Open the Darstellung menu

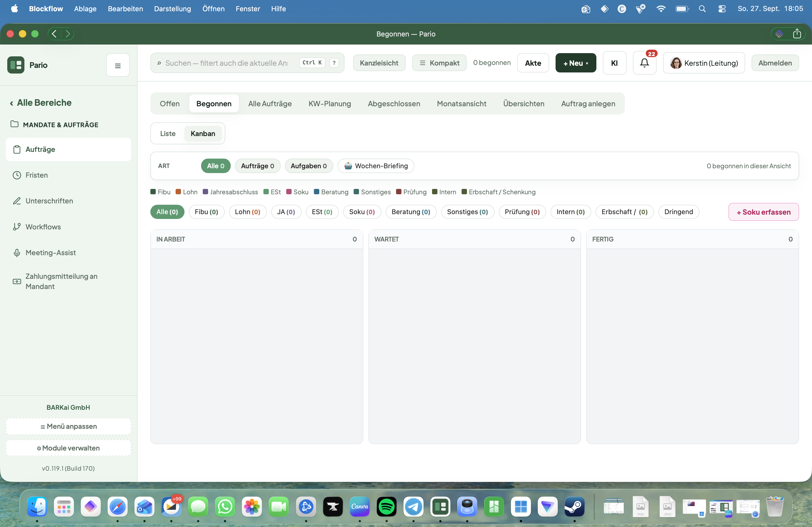pyautogui.click(x=172, y=9)
